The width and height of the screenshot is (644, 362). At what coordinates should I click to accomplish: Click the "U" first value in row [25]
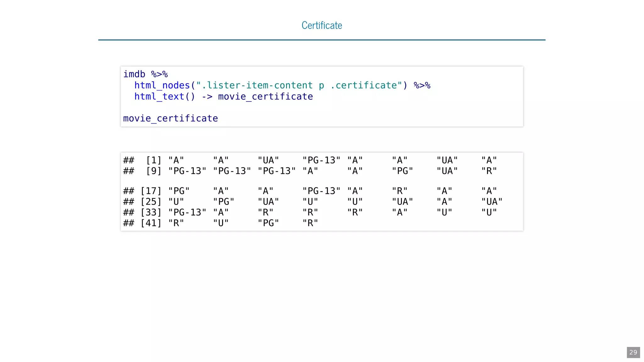(176, 202)
